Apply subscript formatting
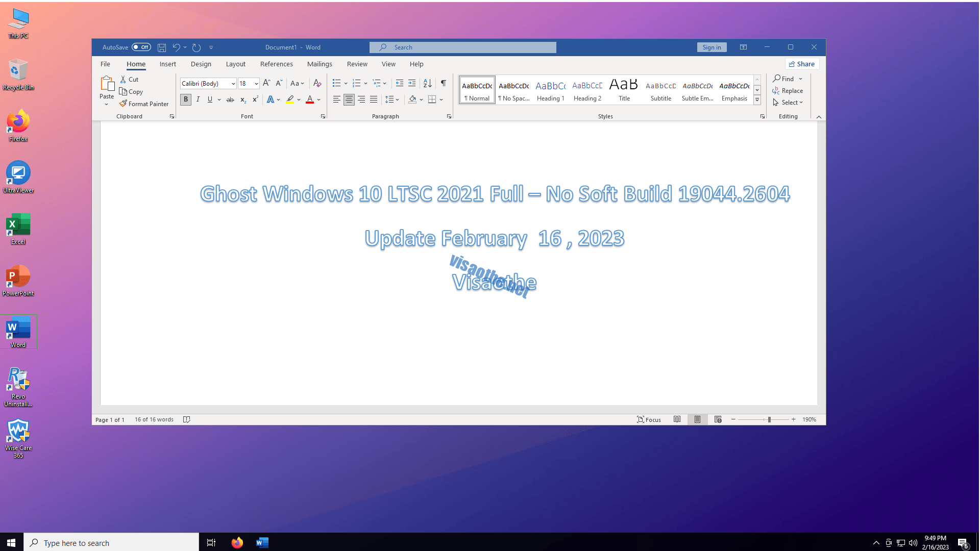This screenshot has width=980, height=551. pyautogui.click(x=243, y=99)
